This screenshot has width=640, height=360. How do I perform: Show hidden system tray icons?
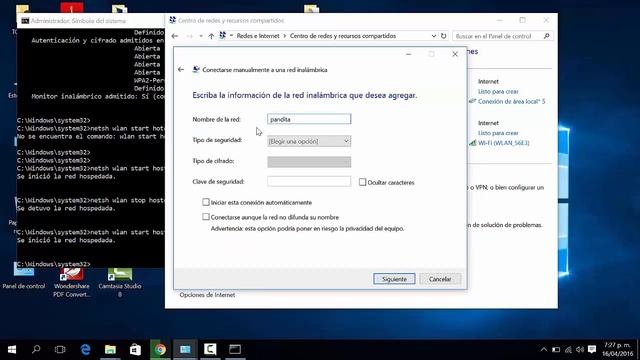coord(544,349)
